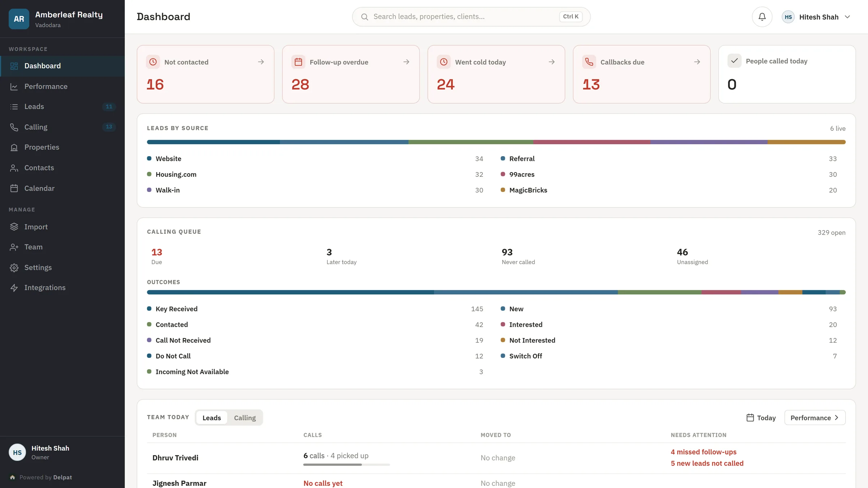Click Dhruv Trivedi's calls progress bar
This screenshot has height=488, width=868.
pos(346,465)
